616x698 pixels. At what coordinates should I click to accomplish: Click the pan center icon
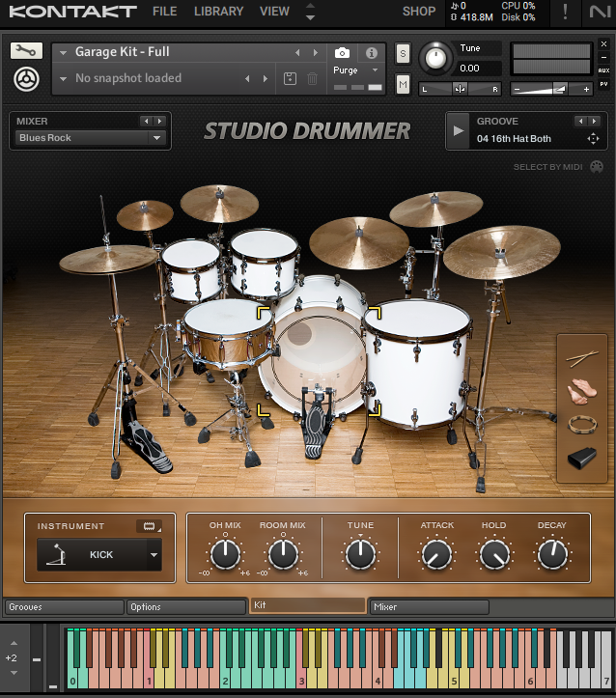click(460, 89)
